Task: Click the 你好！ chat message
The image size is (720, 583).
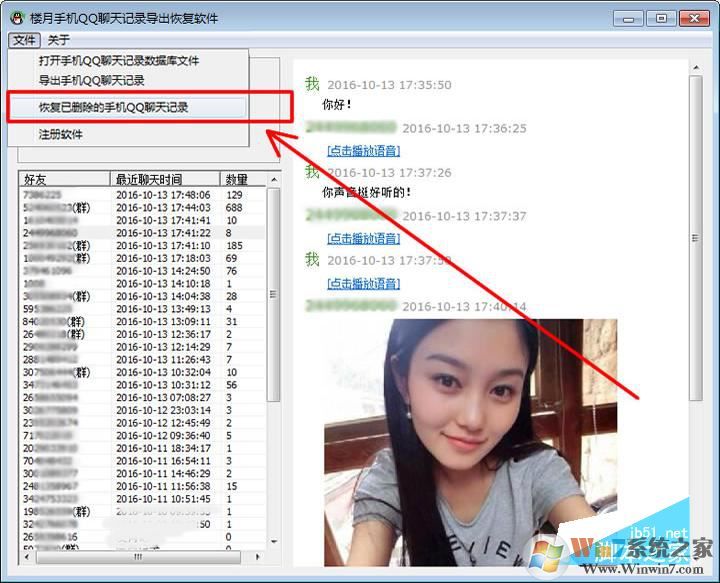Action: (337, 105)
